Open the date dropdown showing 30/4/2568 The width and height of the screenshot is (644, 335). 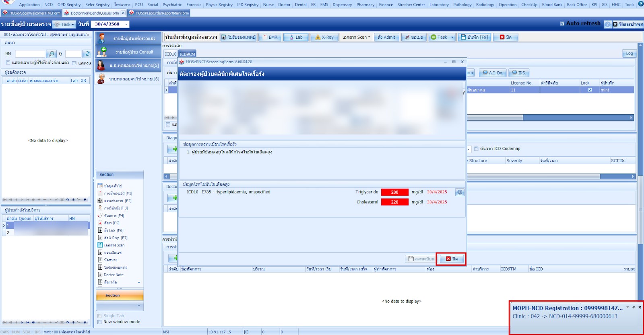tap(126, 24)
